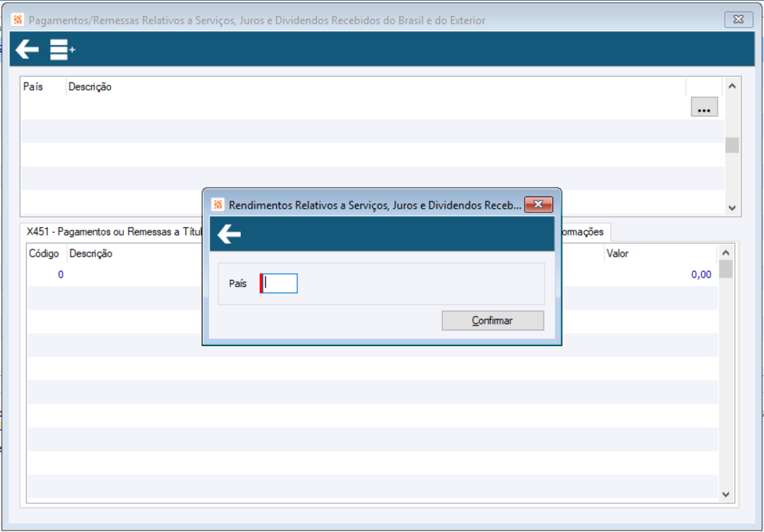Select the code cell showing 0
This screenshot has width=764, height=532.
(47, 275)
